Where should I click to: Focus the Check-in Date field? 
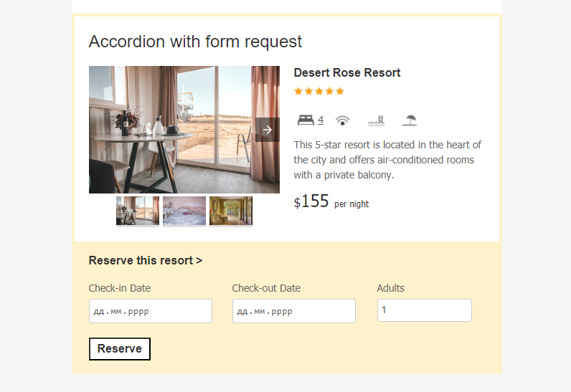click(151, 311)
